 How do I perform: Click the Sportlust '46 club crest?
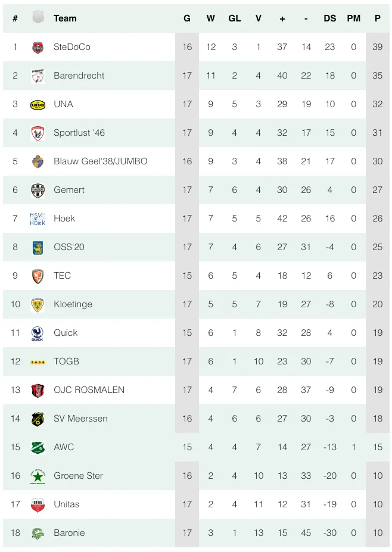pos(38,133)
